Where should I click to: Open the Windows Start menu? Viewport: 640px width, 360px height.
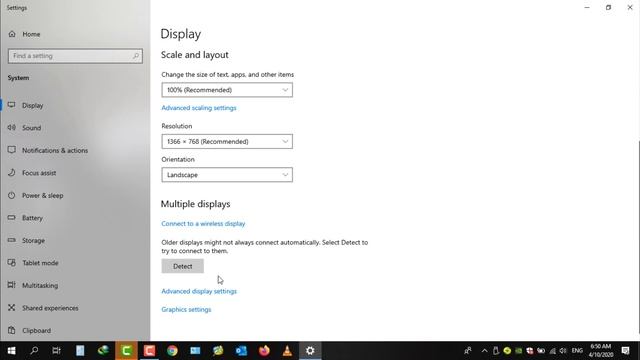(11, 351)
